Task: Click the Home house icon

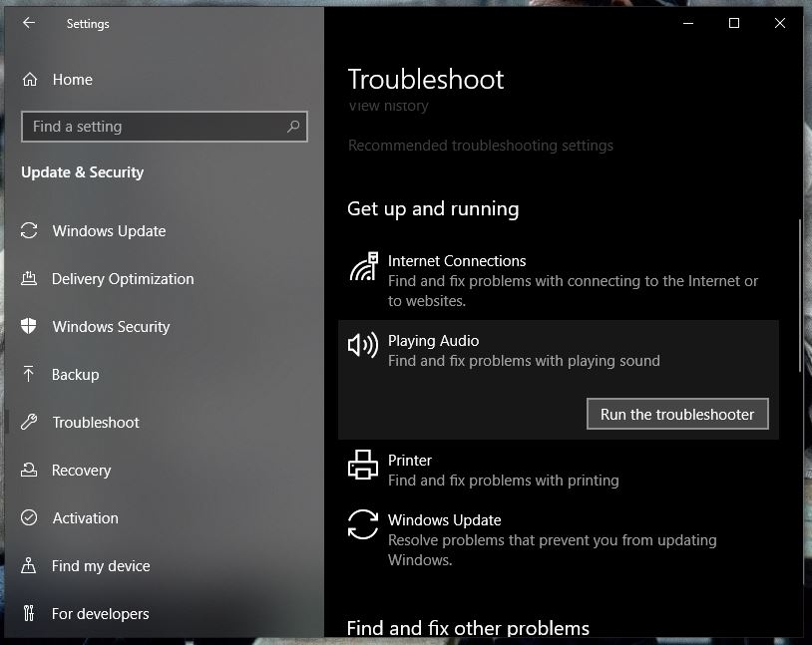Action: (30, 79)
